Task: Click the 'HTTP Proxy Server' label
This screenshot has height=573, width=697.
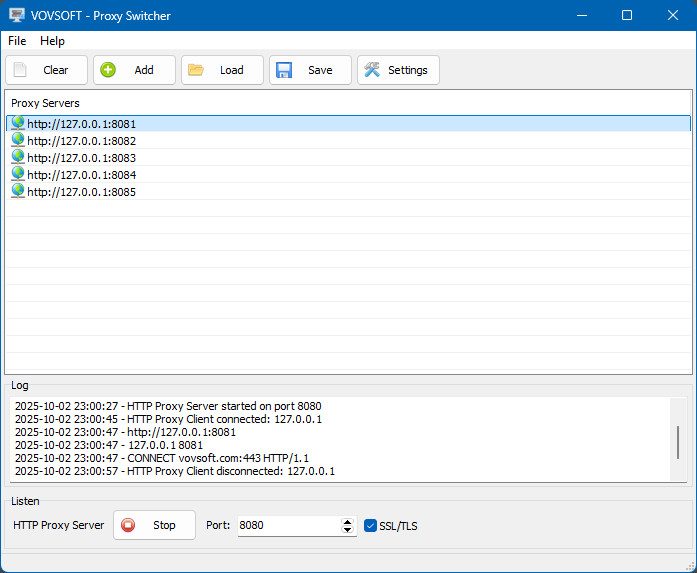Action: [x=59, y=525]
